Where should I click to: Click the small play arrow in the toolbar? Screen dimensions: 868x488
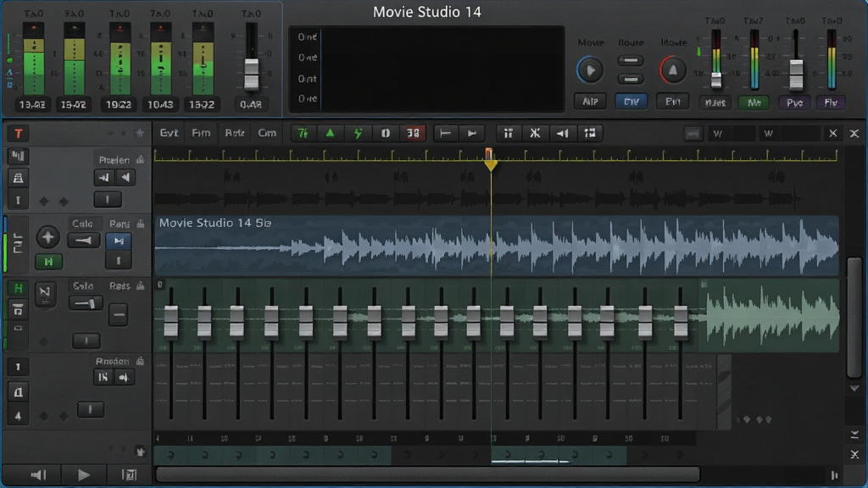(x=472, y=133)
